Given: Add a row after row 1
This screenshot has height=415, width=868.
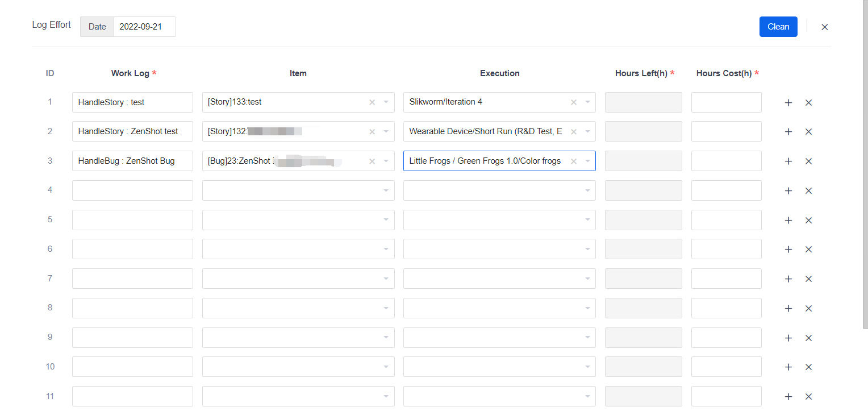Looking at the screenshot, I should pyautogui.click(x=788, y=103).
